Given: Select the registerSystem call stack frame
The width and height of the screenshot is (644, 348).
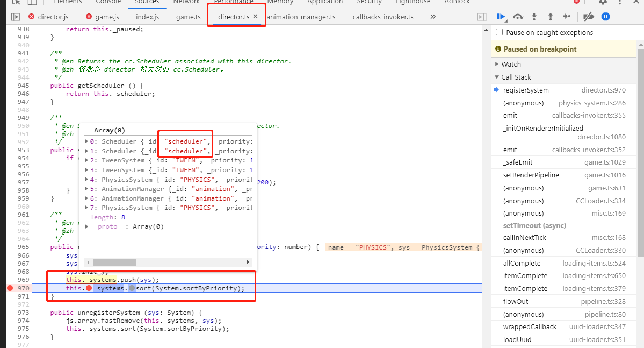Looking at the screenshot, I should click(x=565, y=90).
